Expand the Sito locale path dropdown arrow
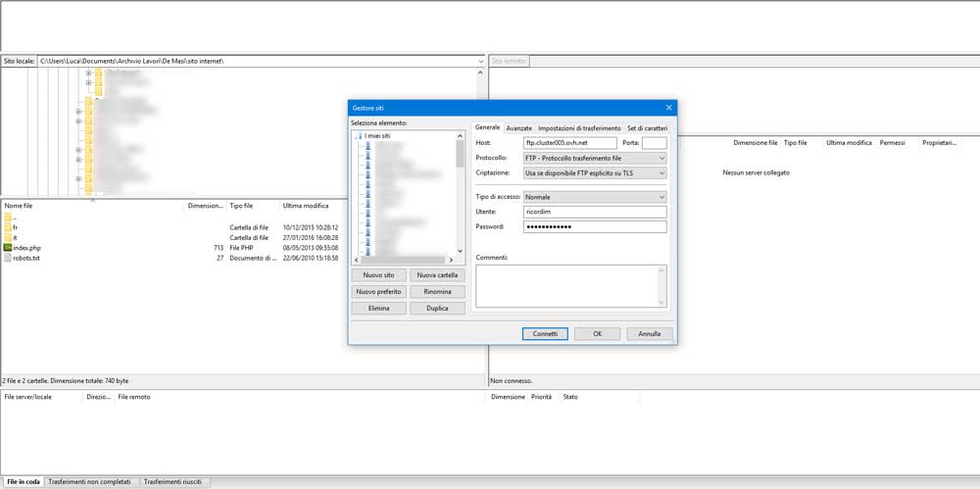The width and height of the screenshot is (980, 489). tap(480, 62)
